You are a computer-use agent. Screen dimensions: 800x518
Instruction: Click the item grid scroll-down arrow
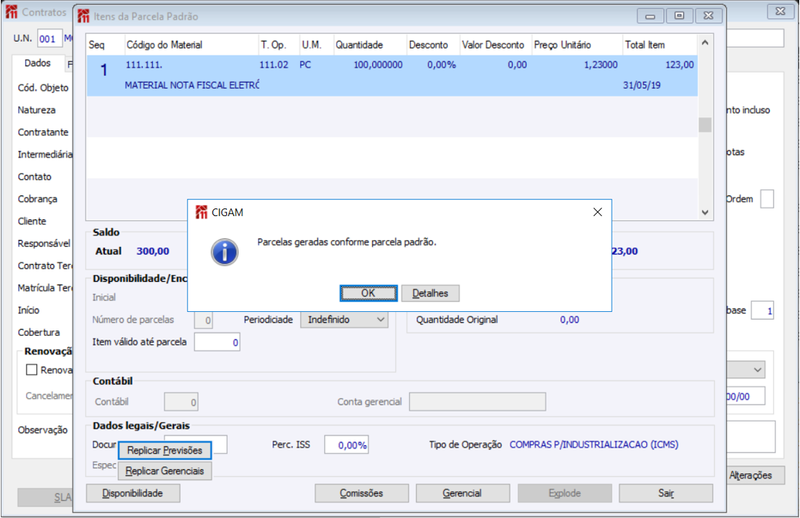[x=705, y=212]
